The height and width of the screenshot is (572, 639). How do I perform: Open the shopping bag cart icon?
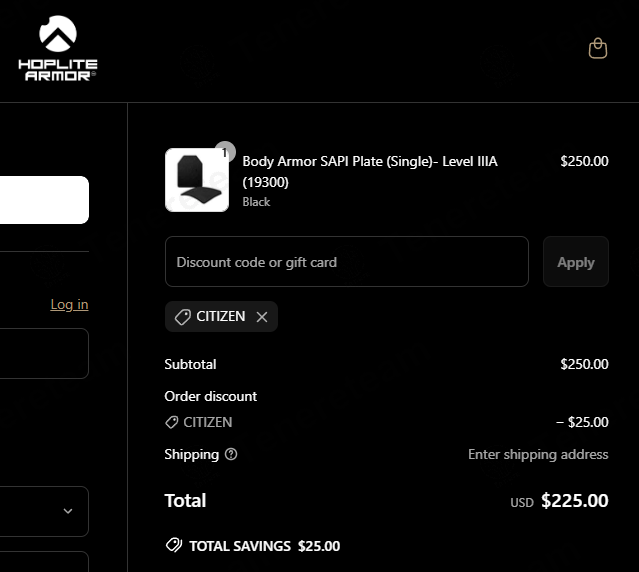597,48
